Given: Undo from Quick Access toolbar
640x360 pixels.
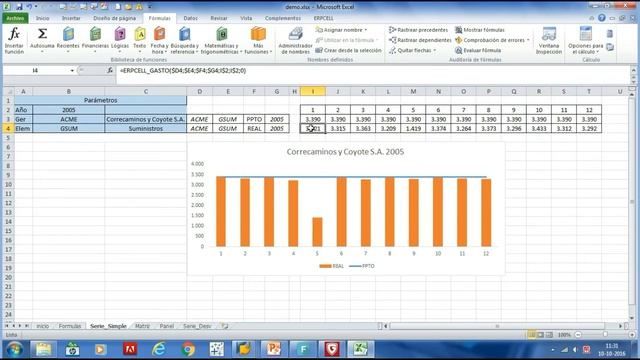Looking at the screenshot, I should [29, 7].
